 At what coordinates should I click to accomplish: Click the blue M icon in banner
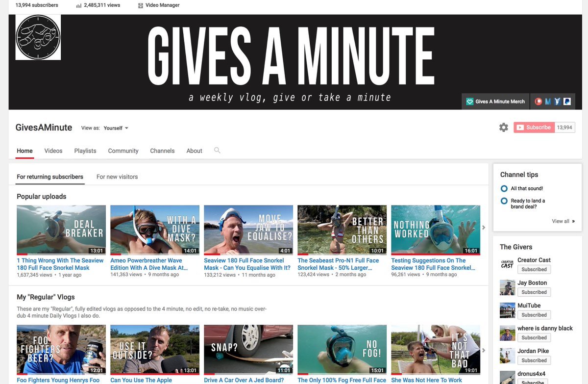tap(548, 102)
